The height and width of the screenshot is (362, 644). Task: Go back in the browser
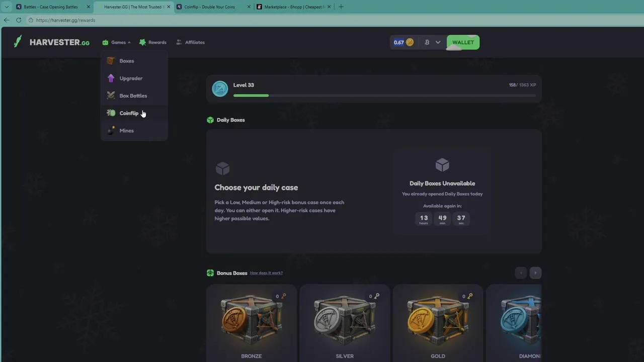tap(7, 20)
